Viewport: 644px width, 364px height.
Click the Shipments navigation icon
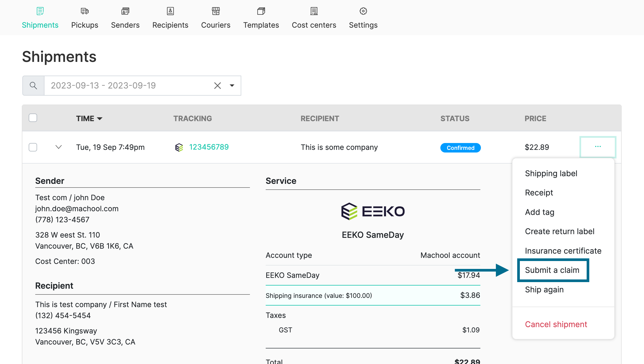pos(40,11)
